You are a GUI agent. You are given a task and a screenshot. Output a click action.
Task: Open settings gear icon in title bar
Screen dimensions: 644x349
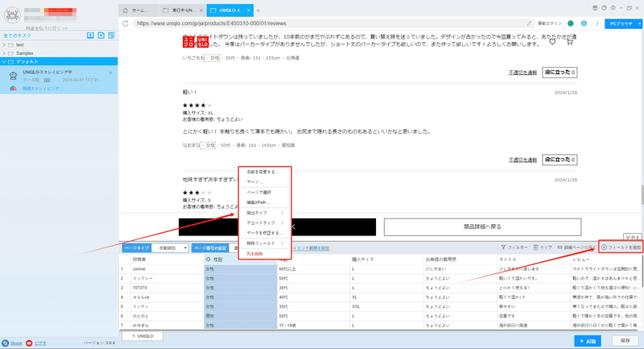coord(613,8)
